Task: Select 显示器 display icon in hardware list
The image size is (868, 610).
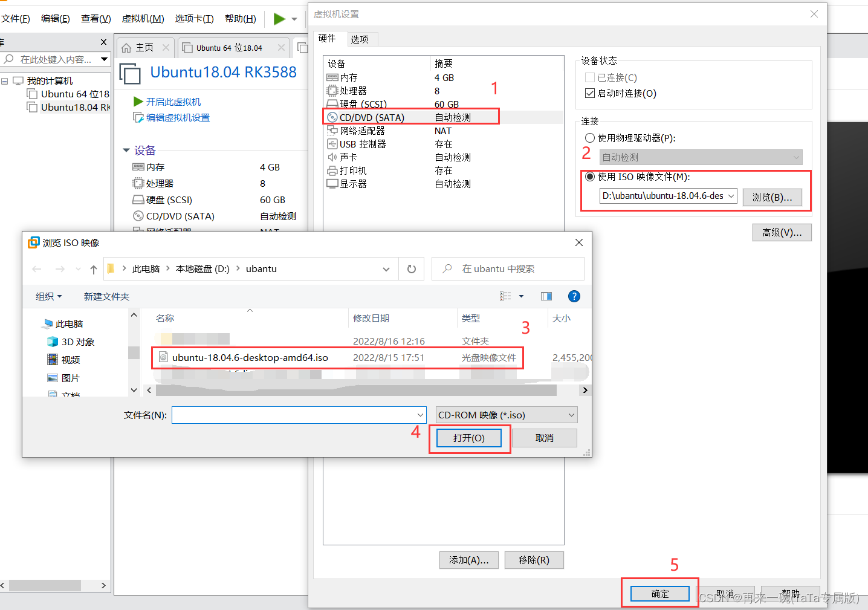Action: click(x=332, y=184)
